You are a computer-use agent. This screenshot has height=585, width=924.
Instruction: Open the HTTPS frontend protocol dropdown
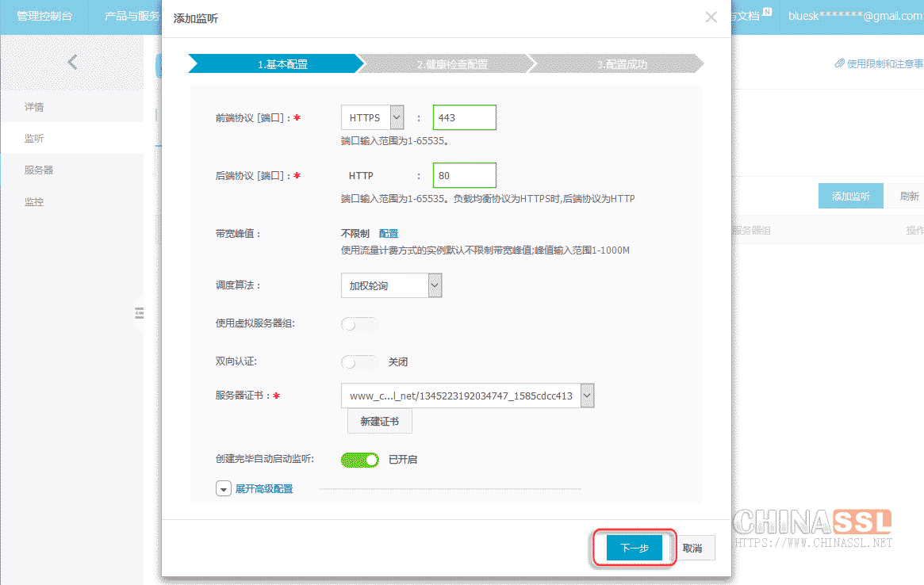(x=373, y=118)
